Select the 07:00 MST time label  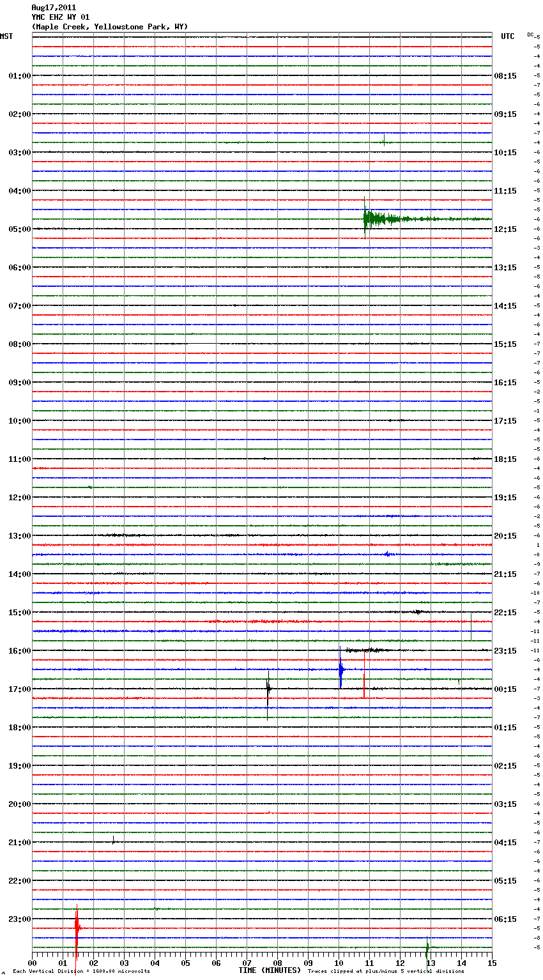coord(20,306)
